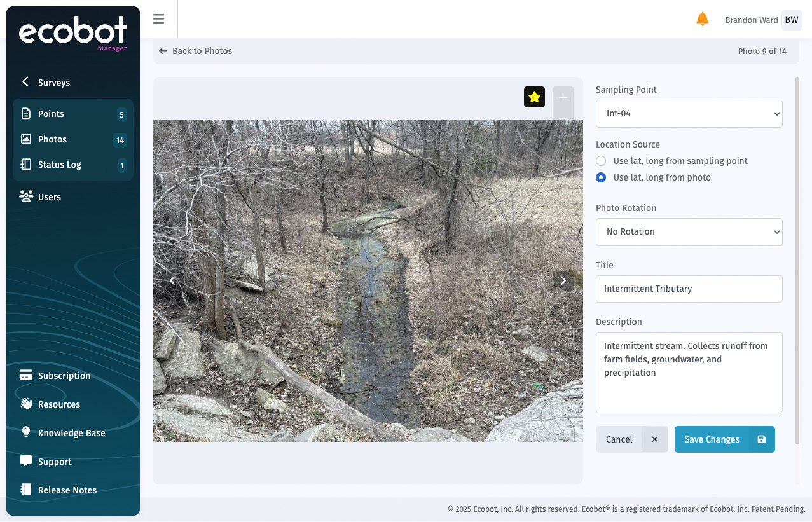Open the BW user avatar menu
The height and width of the screenshot is (522, 812).
point(792,20)
